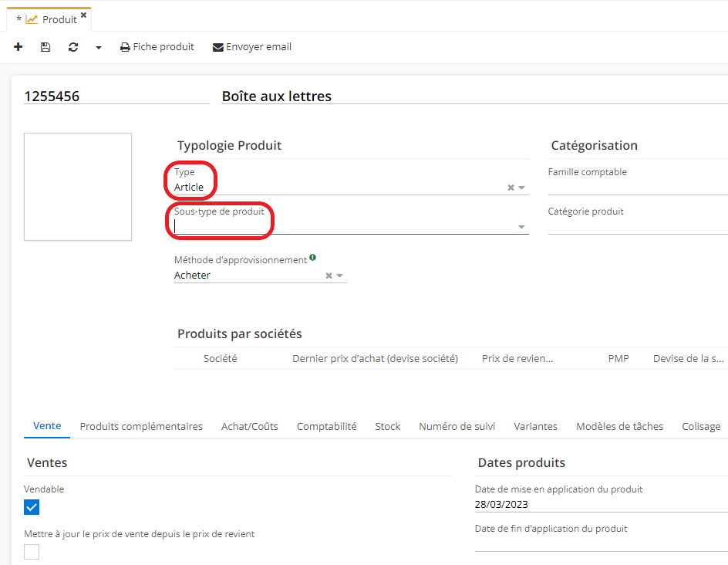Open the Sous-type de produit dropdown

click(x=522, y=227)
